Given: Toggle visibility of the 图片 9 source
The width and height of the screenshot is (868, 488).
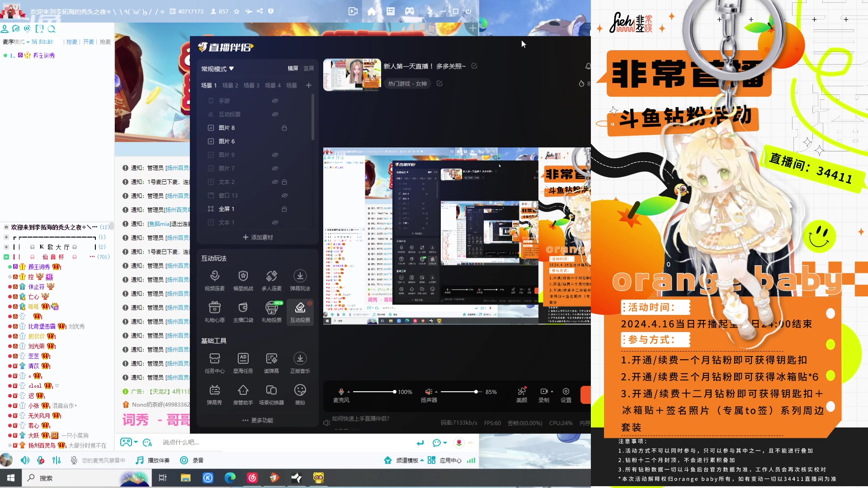Looking at the screenshot, I should point(275,155).
